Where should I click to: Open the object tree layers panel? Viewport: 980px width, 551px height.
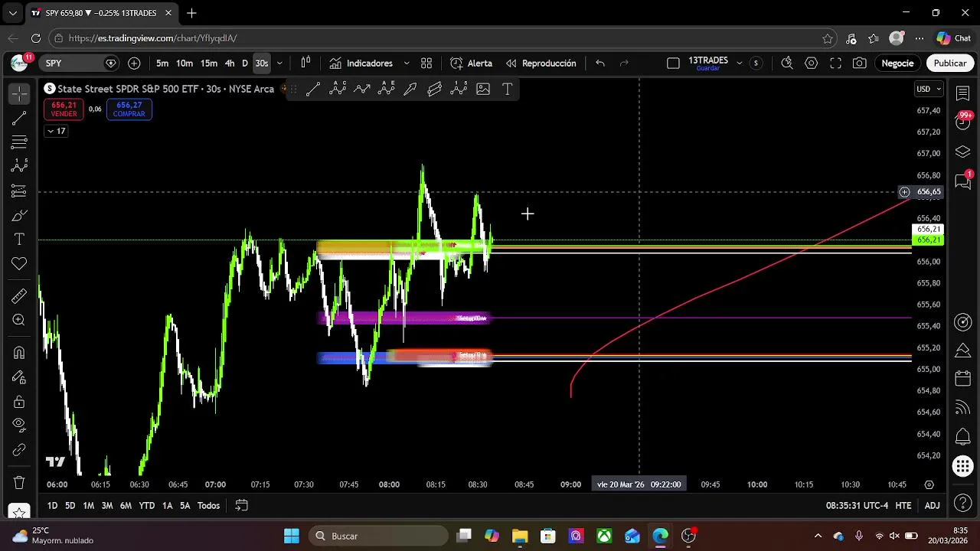(963, 152)
